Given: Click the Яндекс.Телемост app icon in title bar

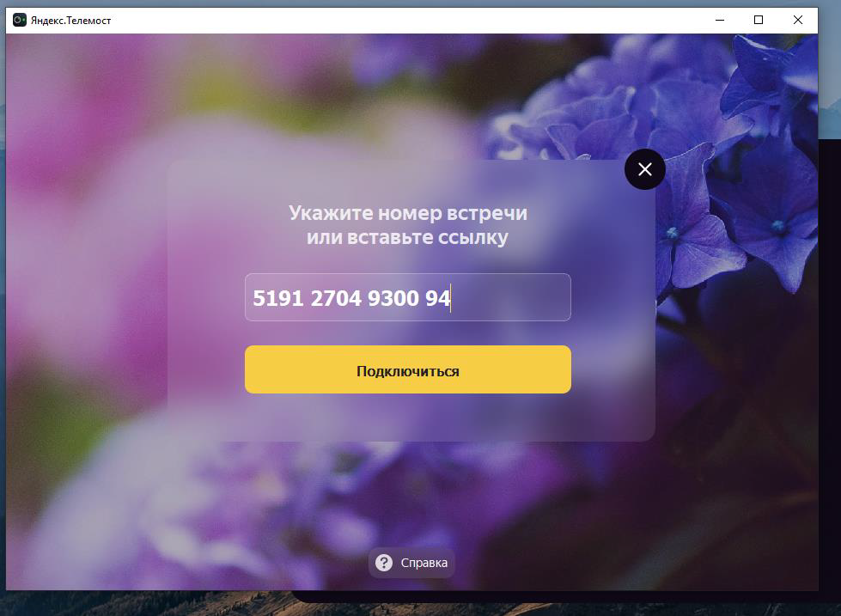Looking at the screenshot, I should coord(20,21).
